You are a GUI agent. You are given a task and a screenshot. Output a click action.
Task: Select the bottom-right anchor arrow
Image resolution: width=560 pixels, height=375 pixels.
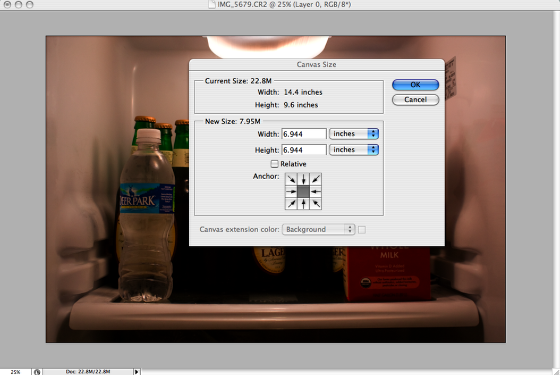[x=316, y=204]
